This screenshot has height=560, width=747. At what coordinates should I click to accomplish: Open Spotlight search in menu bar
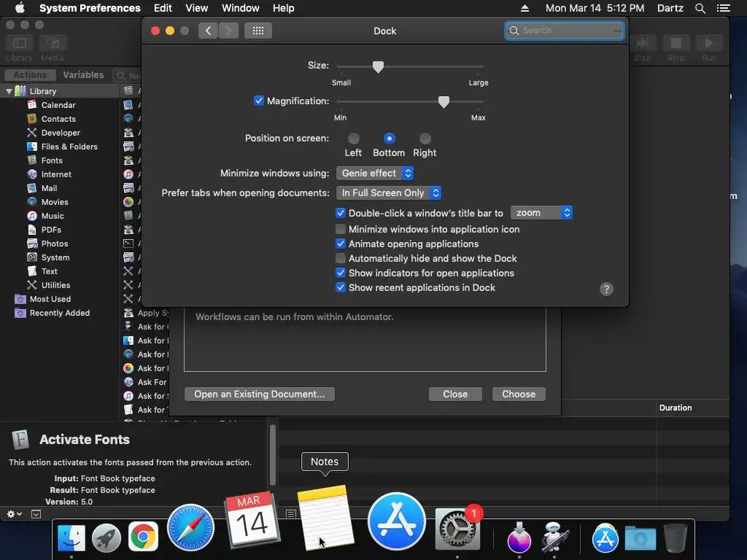click(x=700, y=8)
